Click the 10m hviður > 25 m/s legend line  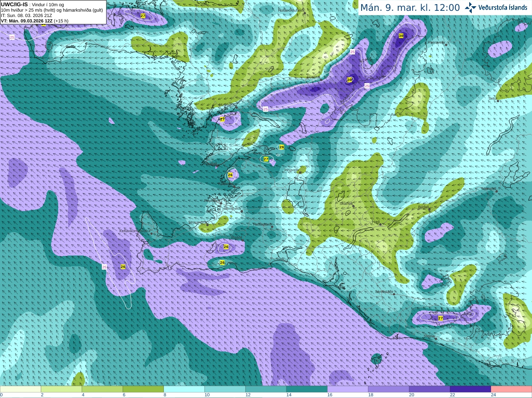click(52, 10)
